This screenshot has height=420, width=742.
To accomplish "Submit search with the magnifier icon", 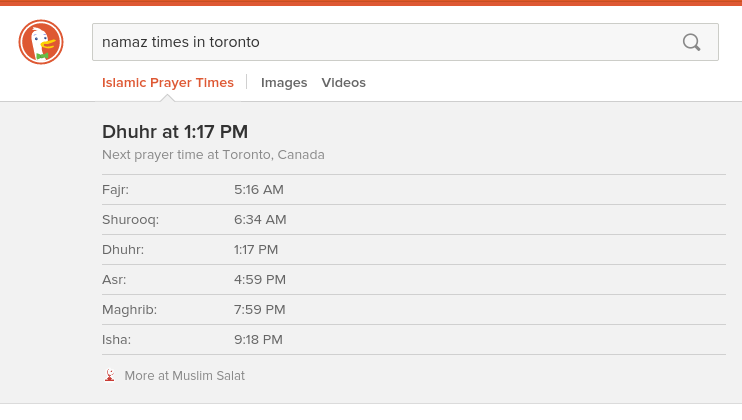I will coord(691,42).
